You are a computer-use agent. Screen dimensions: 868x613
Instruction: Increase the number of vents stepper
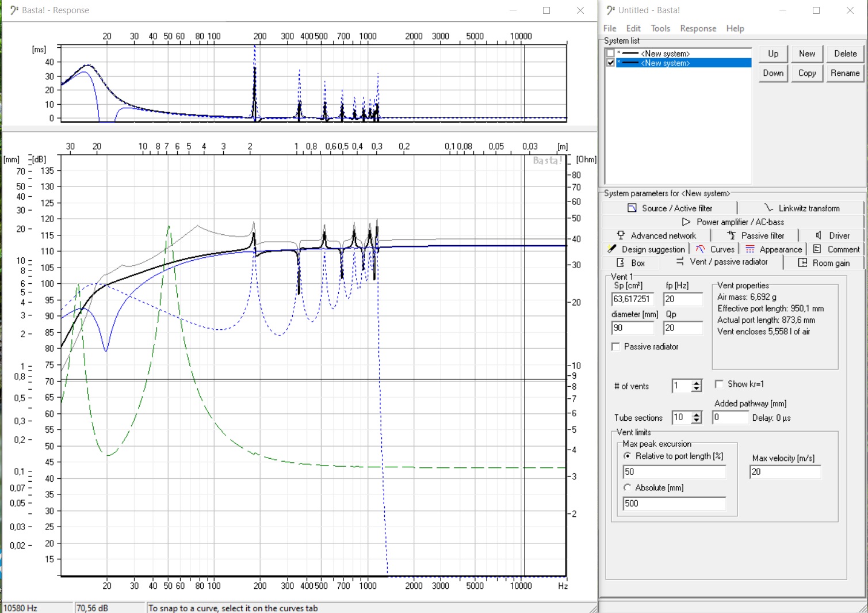(x=697, y=383)
